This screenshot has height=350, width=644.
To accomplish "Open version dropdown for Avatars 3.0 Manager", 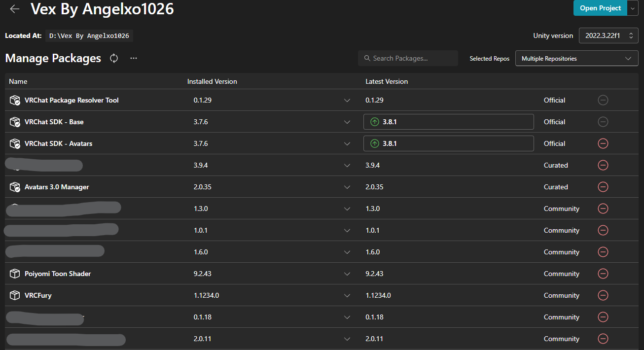I will tap(347, 187).
